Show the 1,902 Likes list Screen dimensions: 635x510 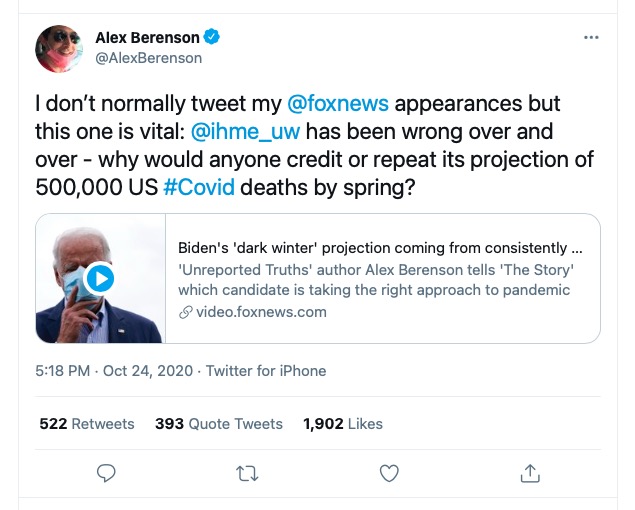[x=343, y=424]
